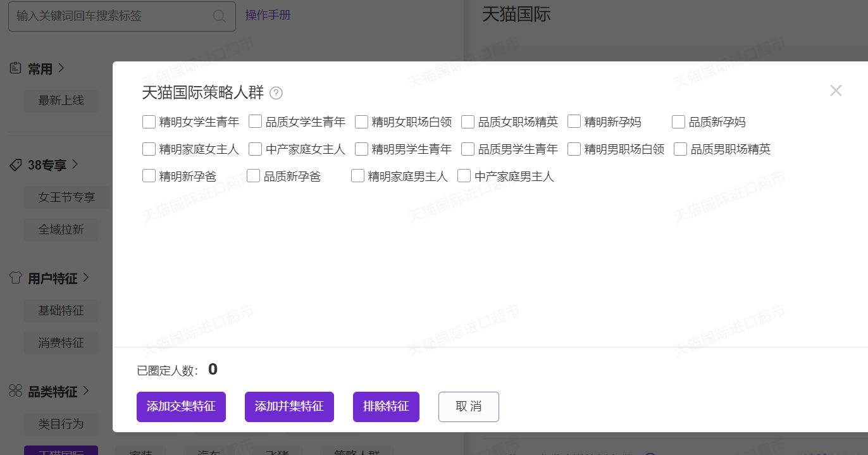Screen dimensions: 868x455
Task: Check 品质女学生青年
Action: tap(255, 122)
